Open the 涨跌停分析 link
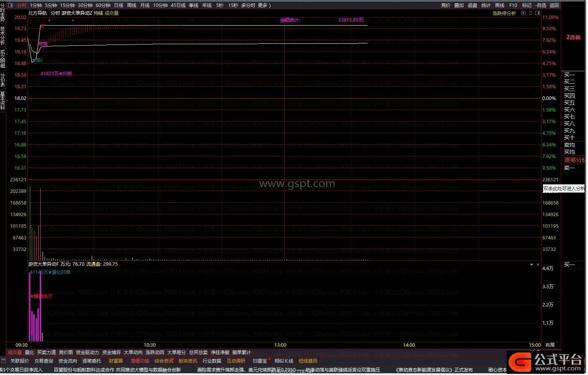Screen dimensions: 588x375 tap(504, 13)
